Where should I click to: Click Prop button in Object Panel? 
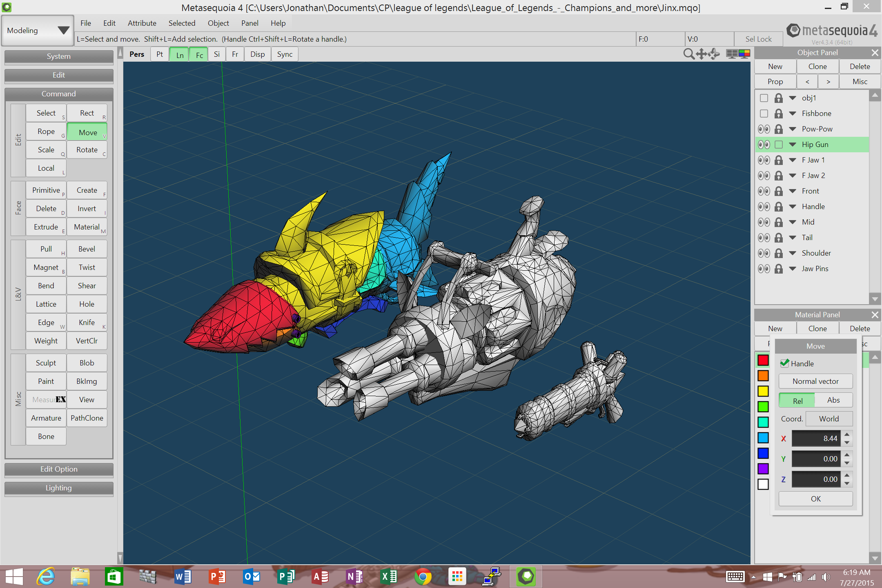[x=775, y=82]
